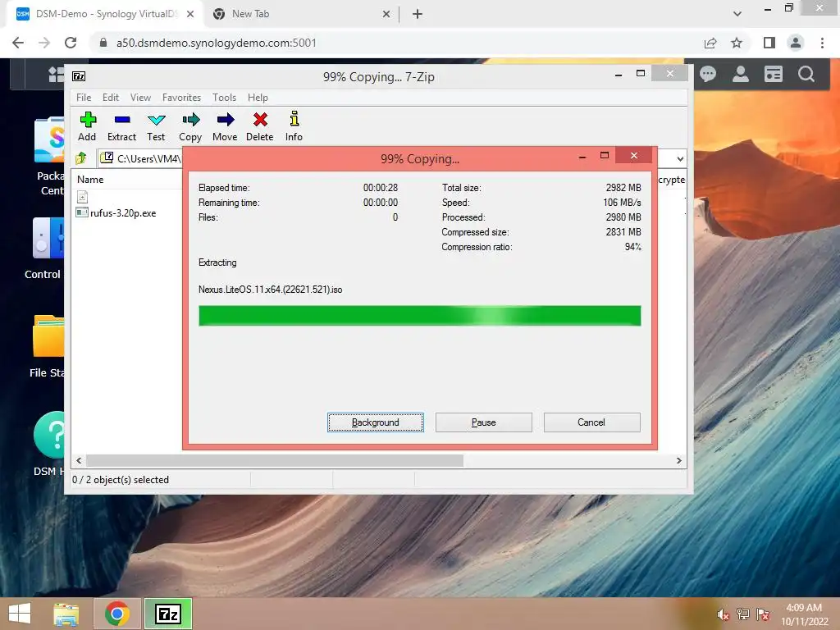Click the Extract toolbar icon
This screenshot has height=630, width=840.
121,126
